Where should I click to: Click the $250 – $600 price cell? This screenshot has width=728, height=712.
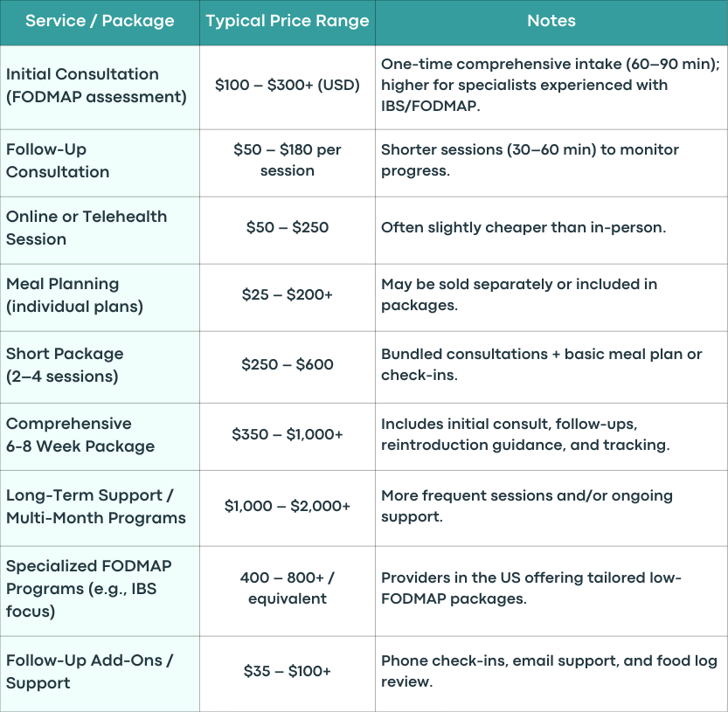288,367
